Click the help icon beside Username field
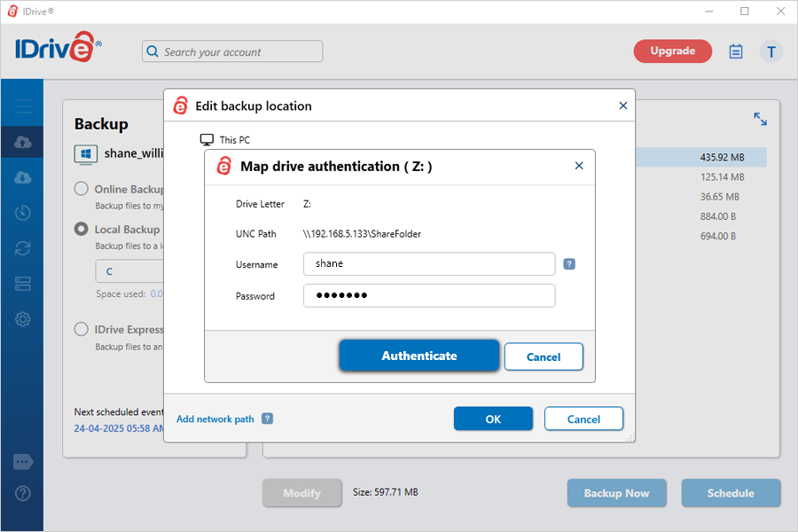The height and width of the screenshot is (532, 798). [569, 264]
